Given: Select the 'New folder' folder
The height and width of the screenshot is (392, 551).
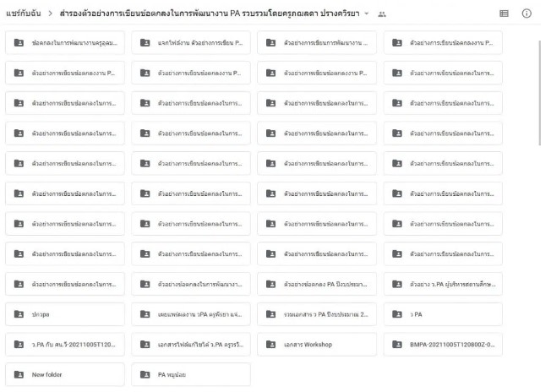Looking at the screenshot, I should click(65, 374).
